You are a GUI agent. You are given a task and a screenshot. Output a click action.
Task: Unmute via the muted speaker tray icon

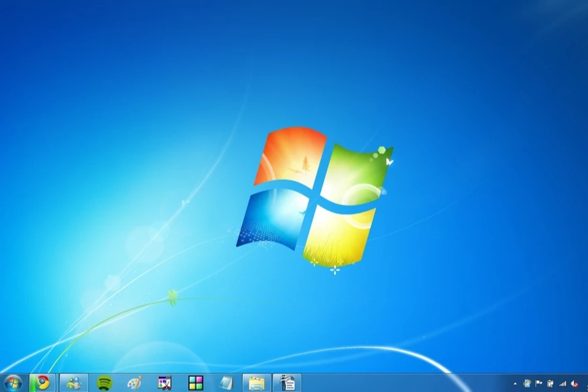[x=574, y=383]
